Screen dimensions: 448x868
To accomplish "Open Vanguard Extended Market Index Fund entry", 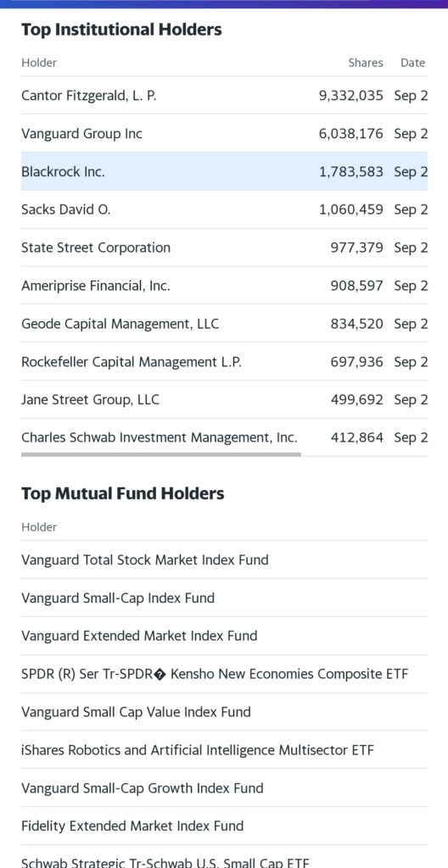I will coord(224,636).
